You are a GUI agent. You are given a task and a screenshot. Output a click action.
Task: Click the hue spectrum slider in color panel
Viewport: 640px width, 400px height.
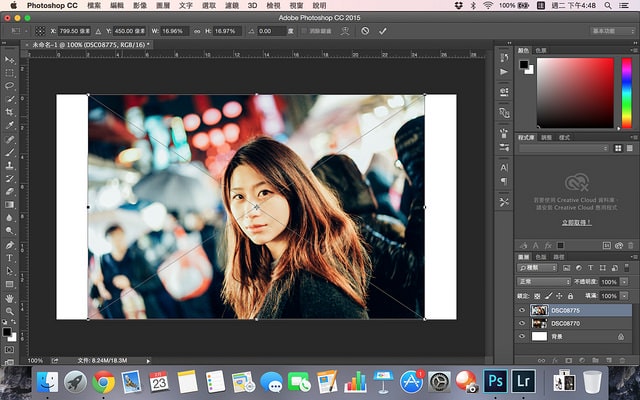(x=626, y=92)
